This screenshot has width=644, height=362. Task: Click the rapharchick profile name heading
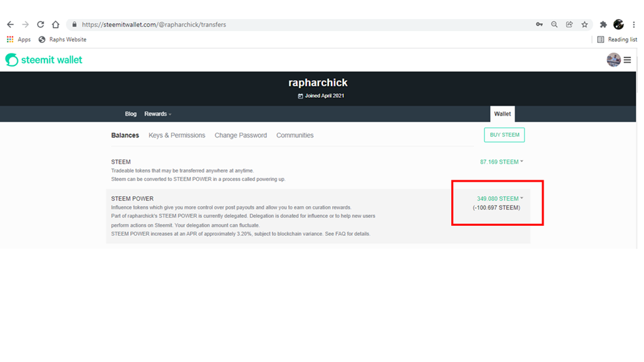[318, 83]
